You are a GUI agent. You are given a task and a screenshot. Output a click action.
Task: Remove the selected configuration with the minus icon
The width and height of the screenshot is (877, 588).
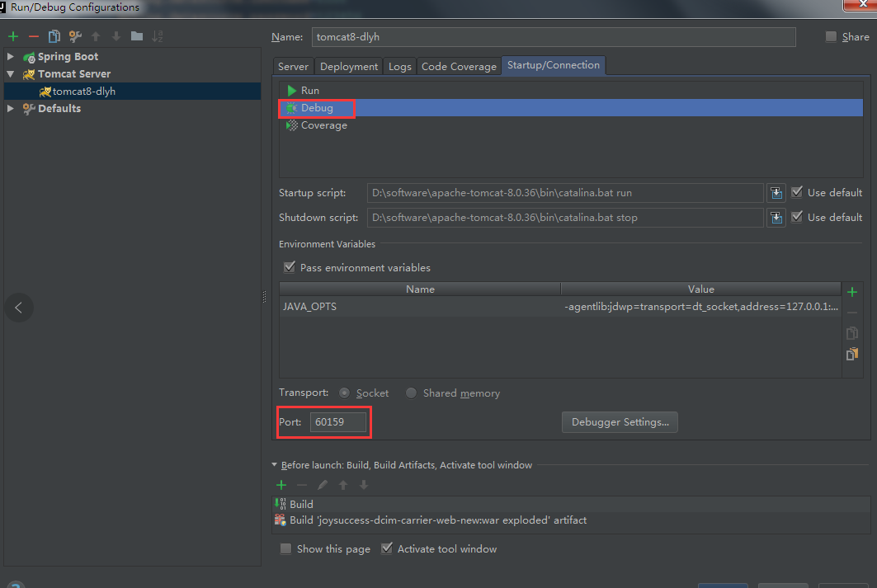click(x=34, y=36)
